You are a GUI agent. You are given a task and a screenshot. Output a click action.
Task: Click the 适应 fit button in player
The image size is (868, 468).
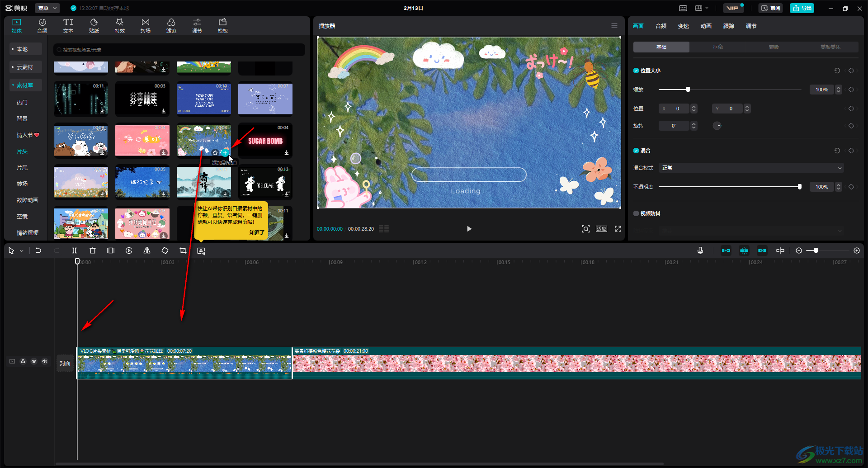click(601, 229)
